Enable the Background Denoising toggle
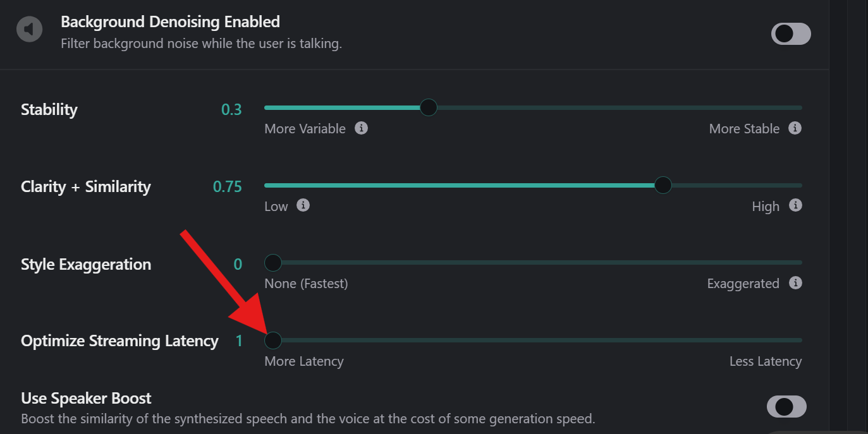This screenshot has width=868, height=434. click(790, 34)
